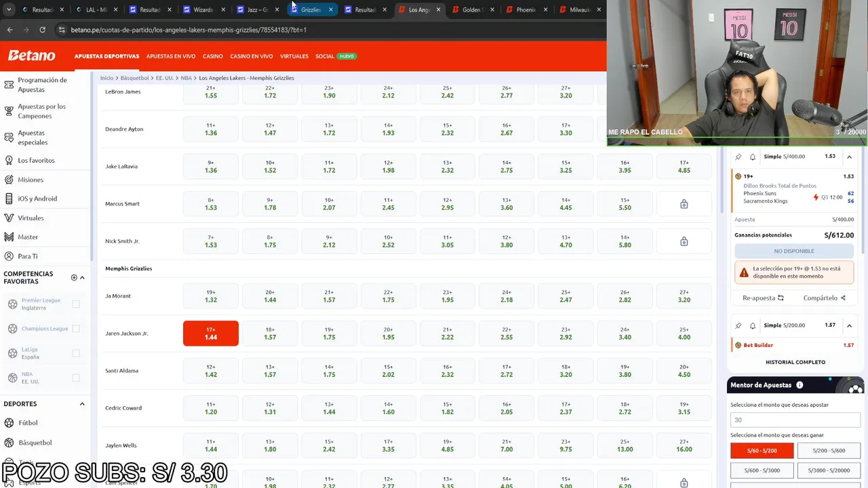Deselect Jaren Jackson Jr. 17+ at 1.44
The image size is (868, 488).
211,333
